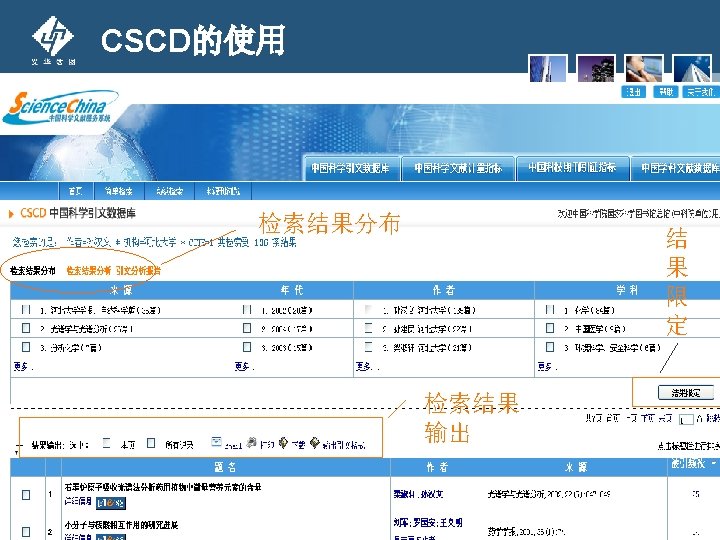Click the building thumbnail in the header

[548, 68]
